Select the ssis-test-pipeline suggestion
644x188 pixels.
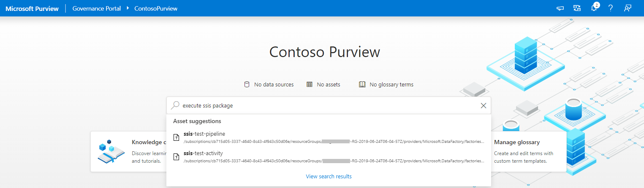pos(205,134)
